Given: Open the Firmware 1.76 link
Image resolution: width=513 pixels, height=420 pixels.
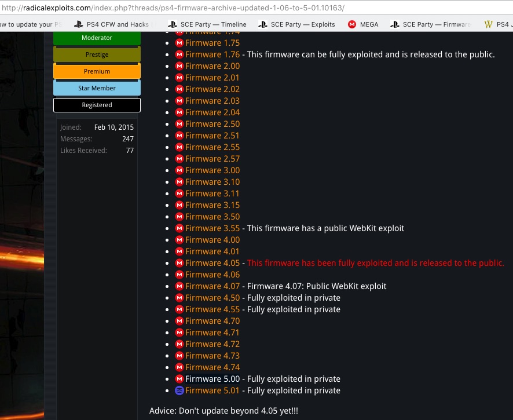Looking at the screenshot, I should [x=212, y=54].
